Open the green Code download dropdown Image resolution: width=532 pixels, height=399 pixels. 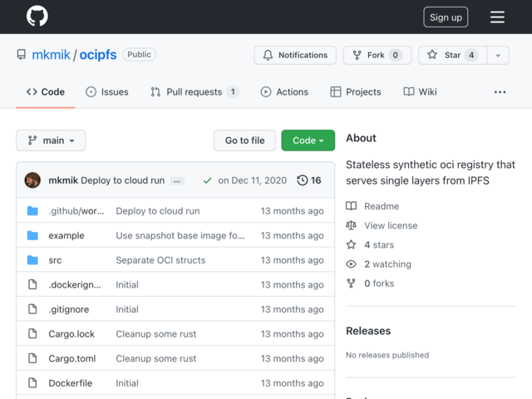[308, 140]
